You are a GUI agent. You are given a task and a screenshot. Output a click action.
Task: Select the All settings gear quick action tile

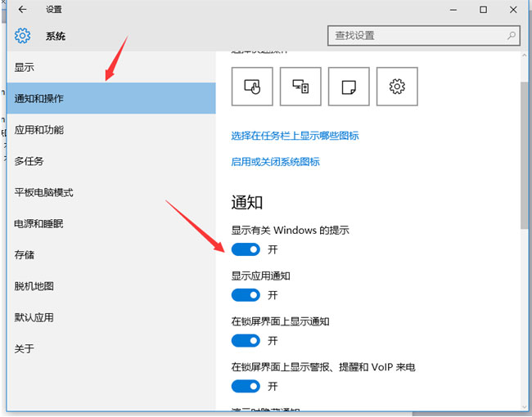[397, 87]
